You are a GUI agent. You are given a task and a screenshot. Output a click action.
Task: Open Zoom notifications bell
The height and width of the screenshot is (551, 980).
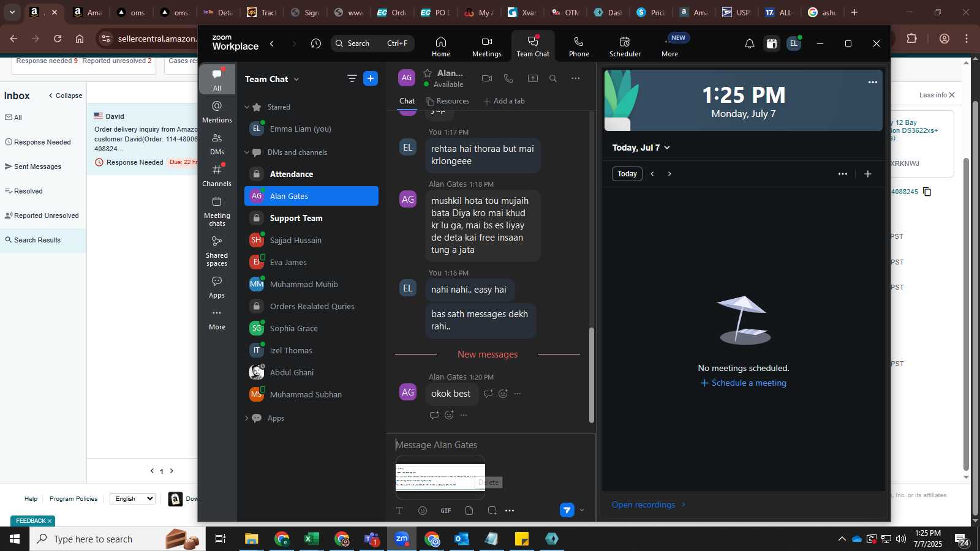[749, 43]
